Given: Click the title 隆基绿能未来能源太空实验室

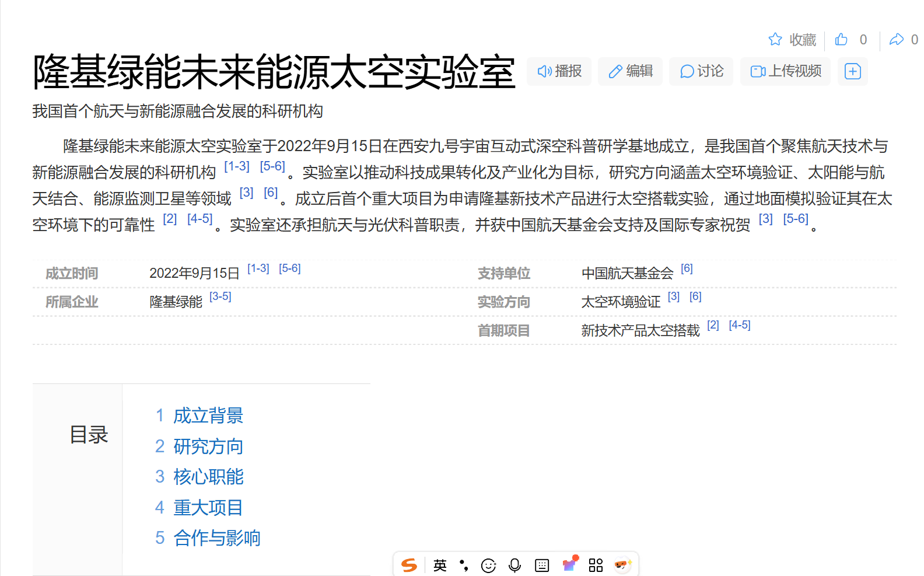Looking at the screenshot, I should point(274,72).
